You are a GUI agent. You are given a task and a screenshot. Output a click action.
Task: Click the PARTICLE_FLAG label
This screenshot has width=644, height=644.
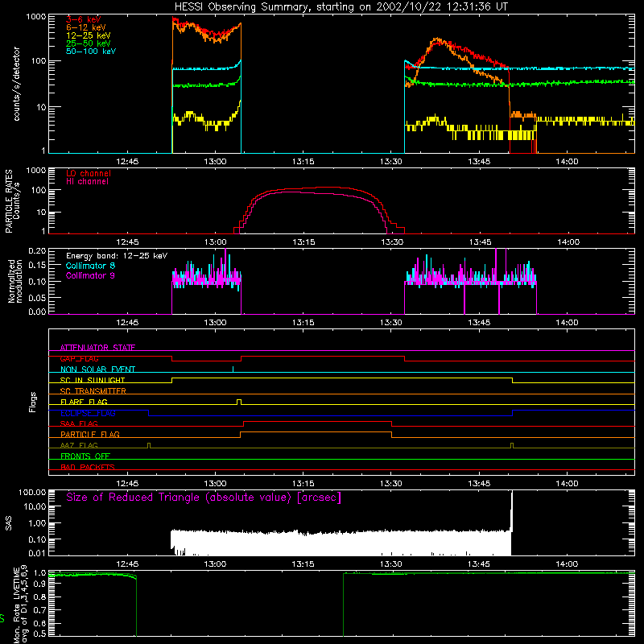click(x=90, y=434)
